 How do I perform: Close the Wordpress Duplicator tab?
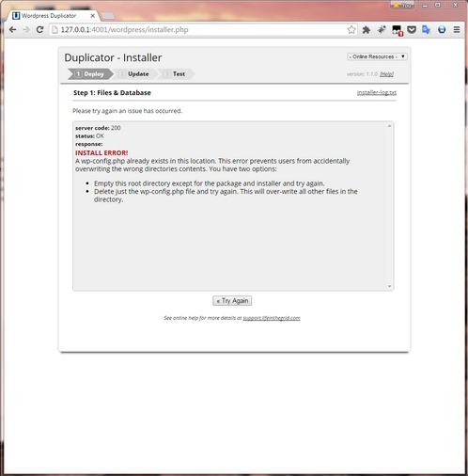click(x=93, y=16)
